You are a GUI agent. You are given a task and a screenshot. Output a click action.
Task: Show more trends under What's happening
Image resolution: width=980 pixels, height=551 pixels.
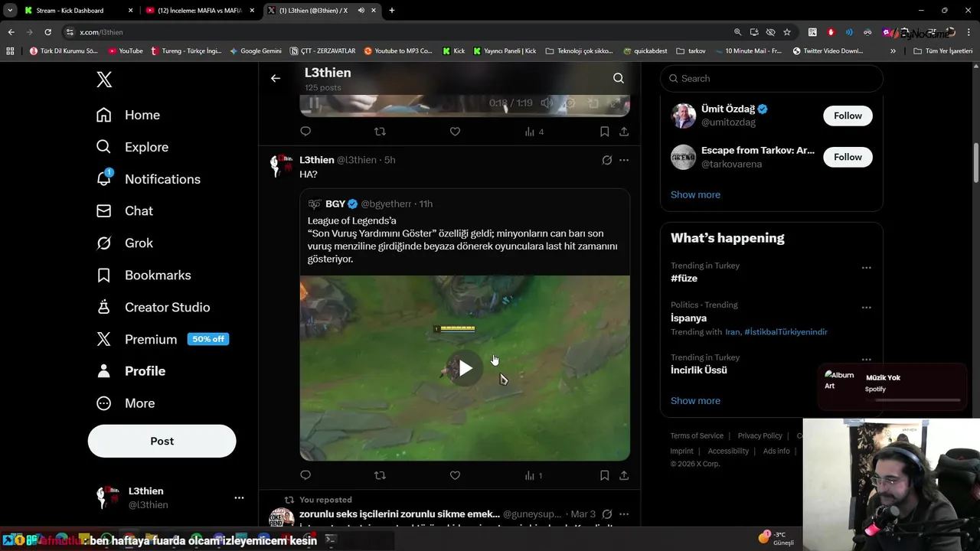695,401
